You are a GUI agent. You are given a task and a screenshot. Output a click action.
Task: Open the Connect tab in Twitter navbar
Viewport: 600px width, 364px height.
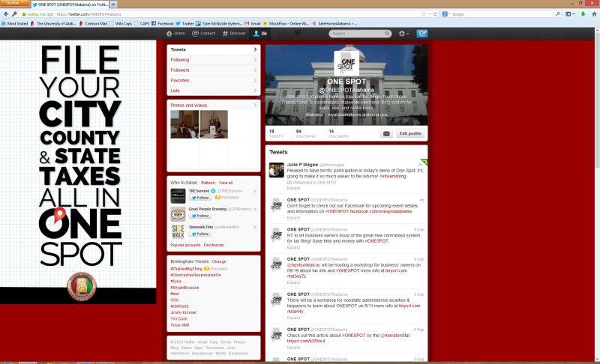203,34
